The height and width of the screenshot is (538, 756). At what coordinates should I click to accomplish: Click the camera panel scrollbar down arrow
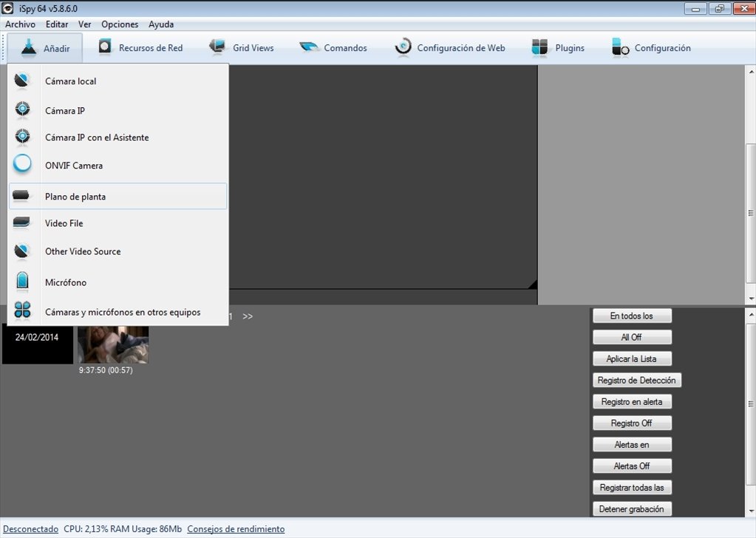751,299
